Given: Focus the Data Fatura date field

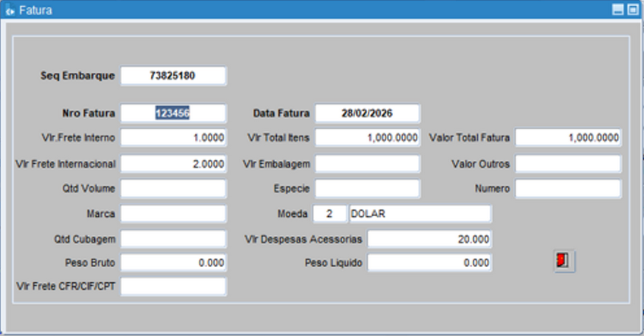Looking at the screenshot, I should click(367, 113).
